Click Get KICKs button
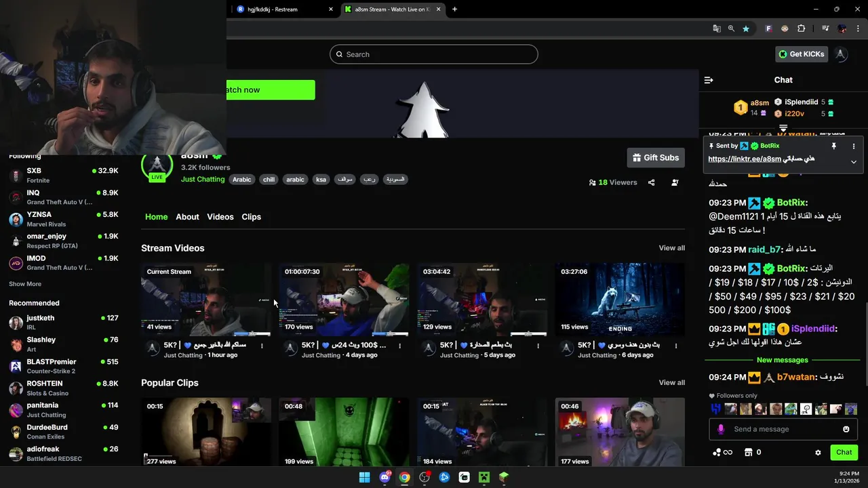868x488 pixels. point(802,54)
